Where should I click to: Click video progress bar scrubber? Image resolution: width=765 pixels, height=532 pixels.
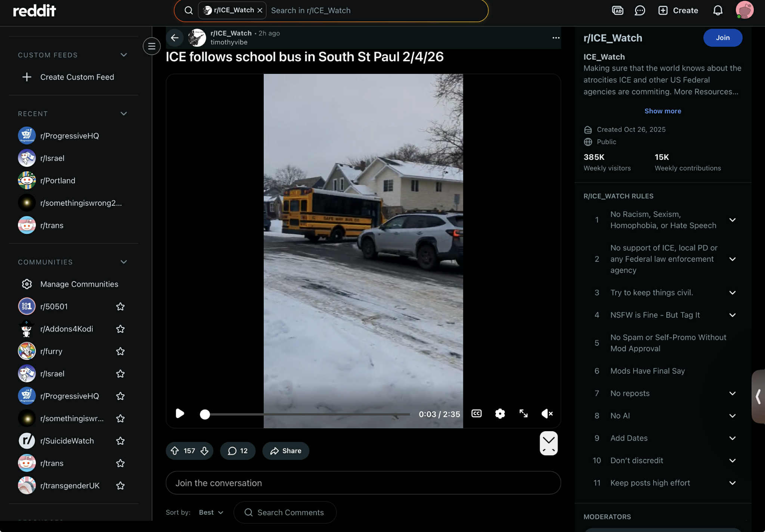[x=205, y=414]
